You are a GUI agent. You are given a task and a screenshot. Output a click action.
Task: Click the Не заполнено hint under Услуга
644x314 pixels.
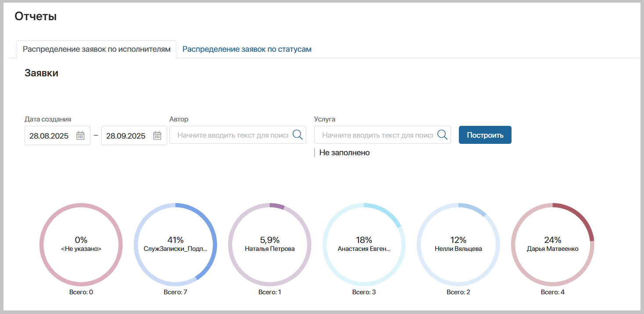[344, 153]
